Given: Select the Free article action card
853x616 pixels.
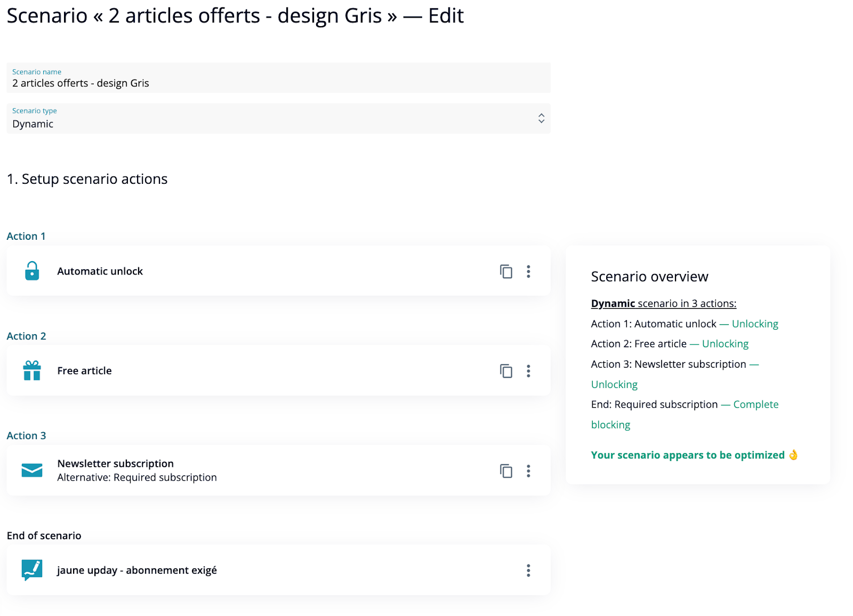Looking at the screenshot, I should (x=278, y=370).
